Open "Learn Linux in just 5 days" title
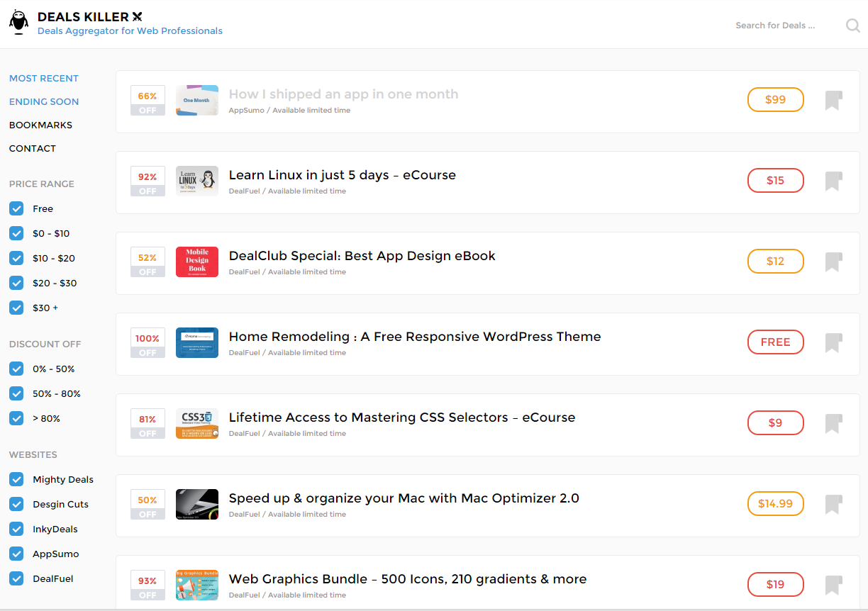The width and height of the screenshot is (868, 611). (343, 175)
